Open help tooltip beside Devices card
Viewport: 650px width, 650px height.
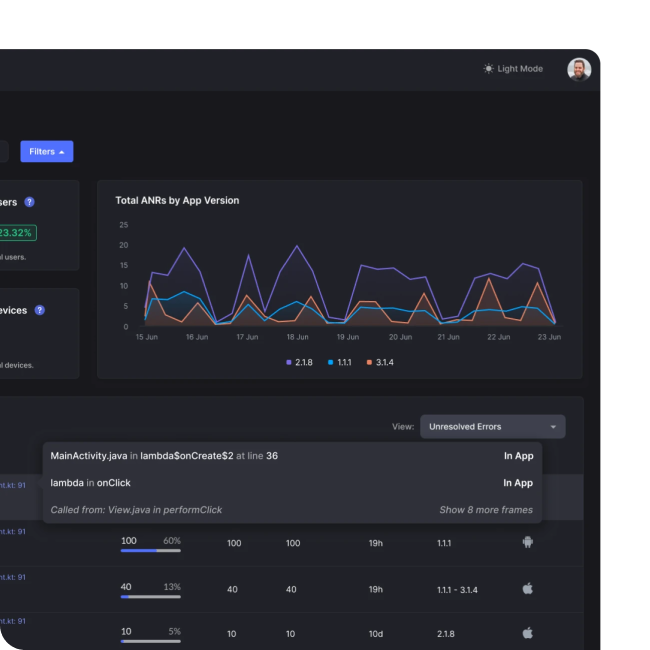click(40, 310)
